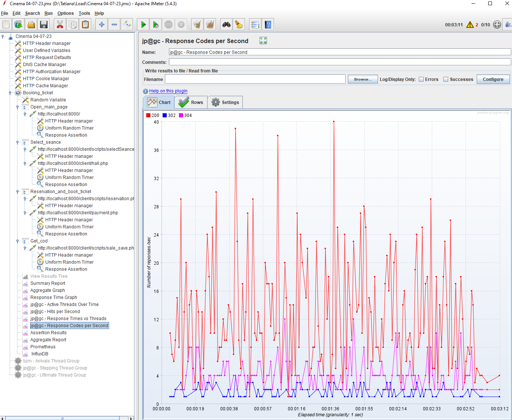
Task: Click the Clear All brooms icon
Action: pyautogui.click(x=210, y=25)
